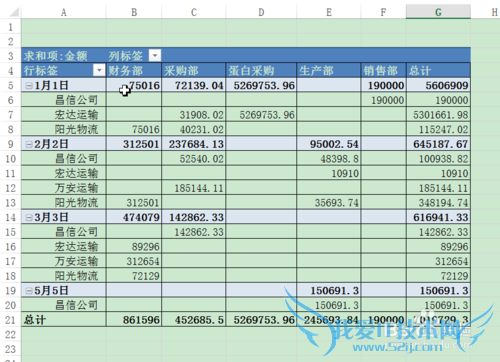Click 宏达运输 in row 7
Viewport: 500px width, 362px height.
(64, 115)
